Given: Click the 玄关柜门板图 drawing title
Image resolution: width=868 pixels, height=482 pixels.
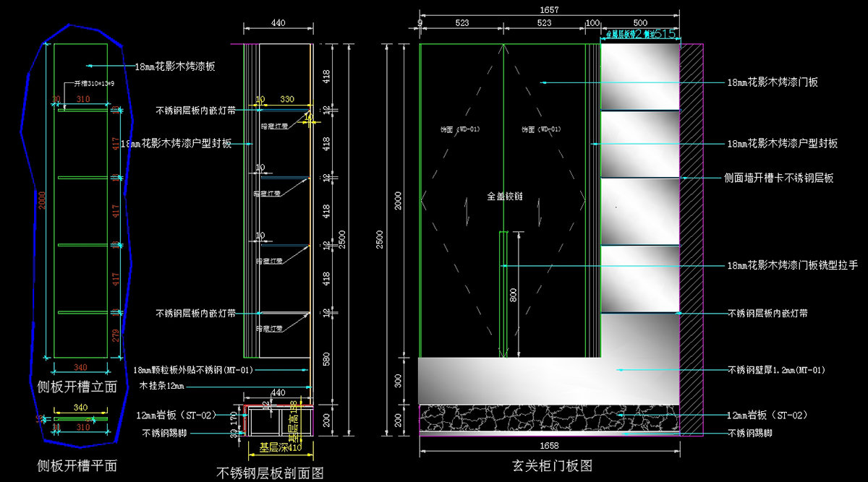Looking at the screenshot, I should [x=552, y=466].
